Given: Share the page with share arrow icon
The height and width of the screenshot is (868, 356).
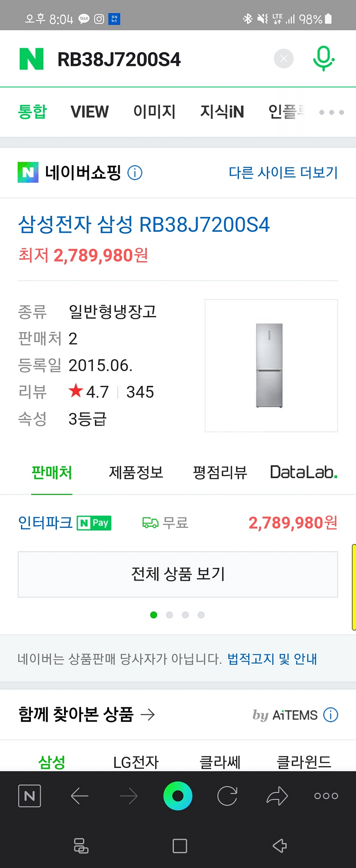Looking at the screenshot, I should pos(277,795).
